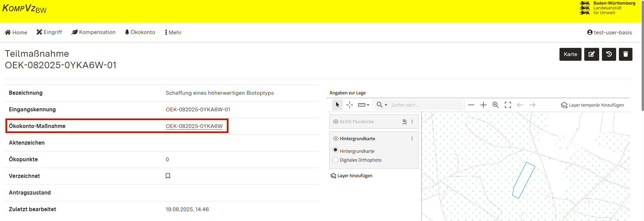
Task: Click the magnifier zoom-to-area icon
Action: click(496, 105)
